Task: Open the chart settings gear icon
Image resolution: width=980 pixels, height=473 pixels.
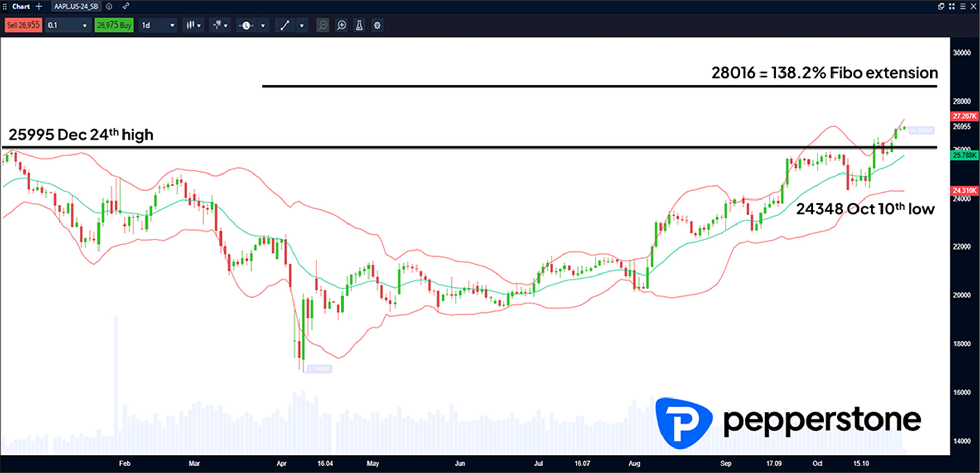Action: point(377,25)
